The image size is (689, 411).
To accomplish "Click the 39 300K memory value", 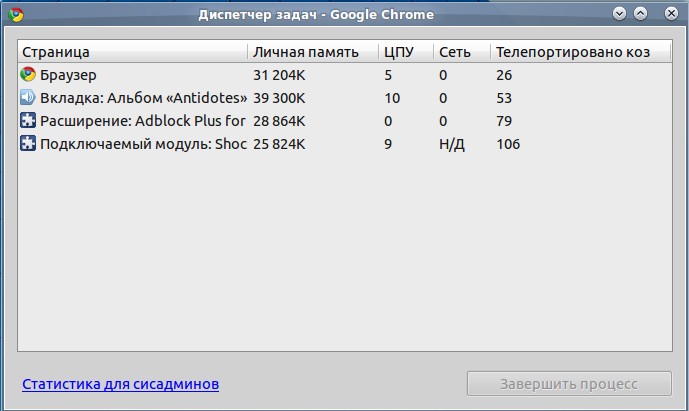I will pos(279,97).
